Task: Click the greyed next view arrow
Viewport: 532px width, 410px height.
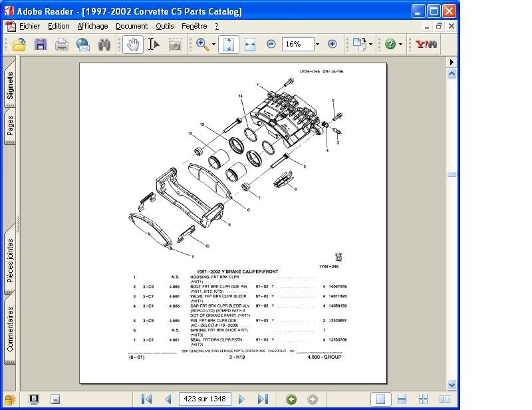Action: pyautogui.click(x=312, y=399)
